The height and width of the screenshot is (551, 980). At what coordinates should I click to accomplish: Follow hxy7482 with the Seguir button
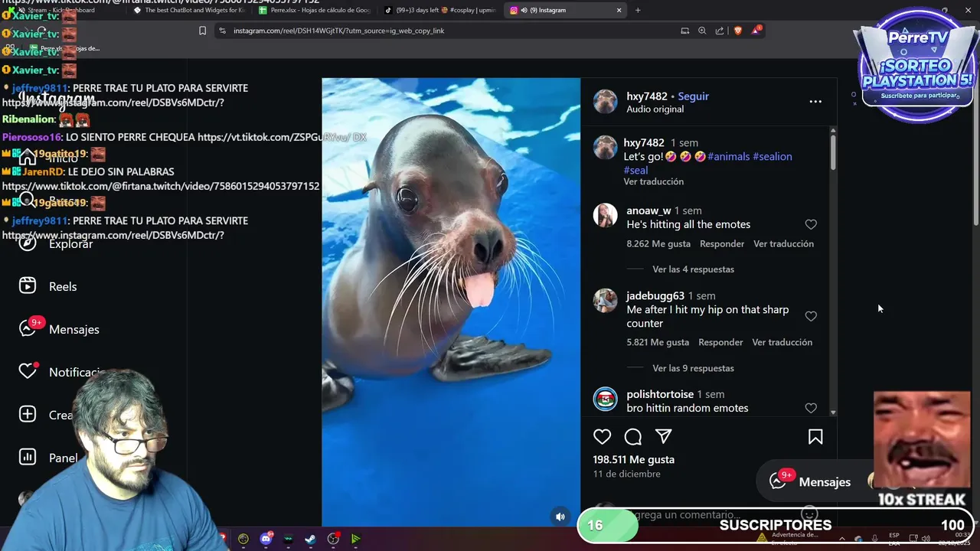click(693, 96)
